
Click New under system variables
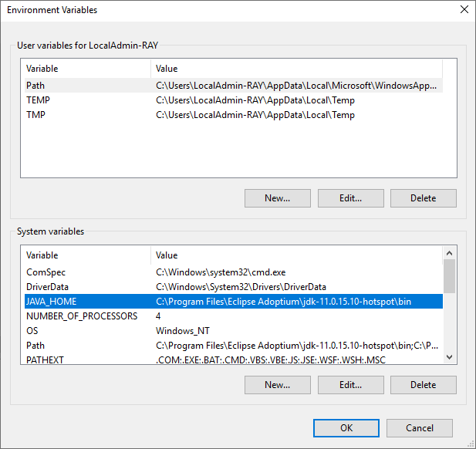pos(277,384)
